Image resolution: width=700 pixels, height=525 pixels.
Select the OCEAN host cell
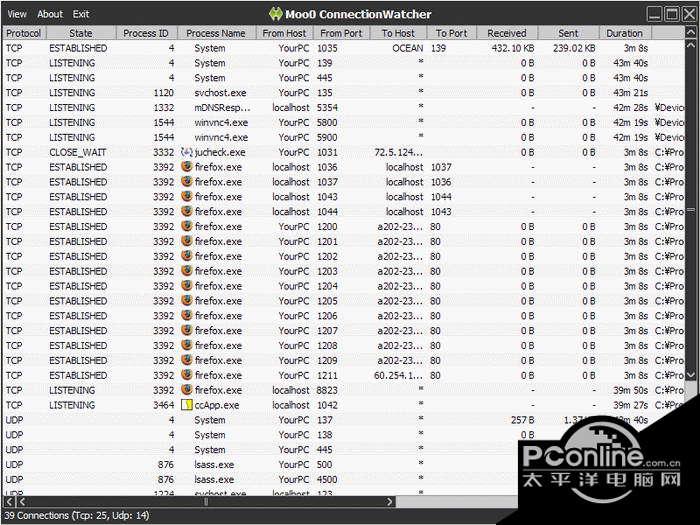pyautogui.click(x=408, y=48)
